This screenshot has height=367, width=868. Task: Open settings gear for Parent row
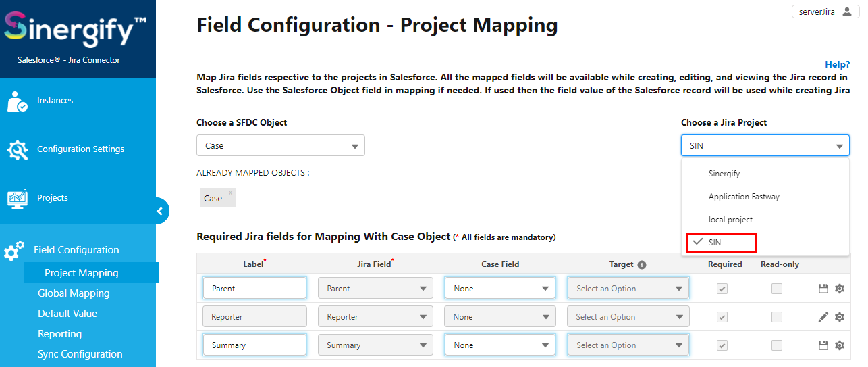[840, 289]
